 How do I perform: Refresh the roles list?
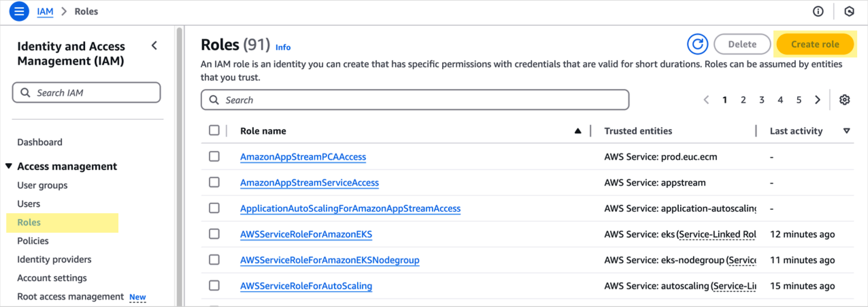[697, 44]
